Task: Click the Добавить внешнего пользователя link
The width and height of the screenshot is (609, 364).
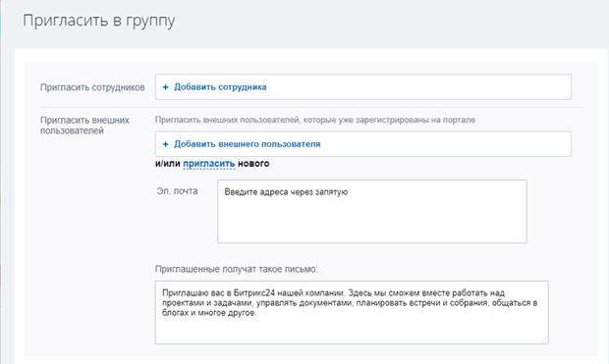Action: pos(247,144)
